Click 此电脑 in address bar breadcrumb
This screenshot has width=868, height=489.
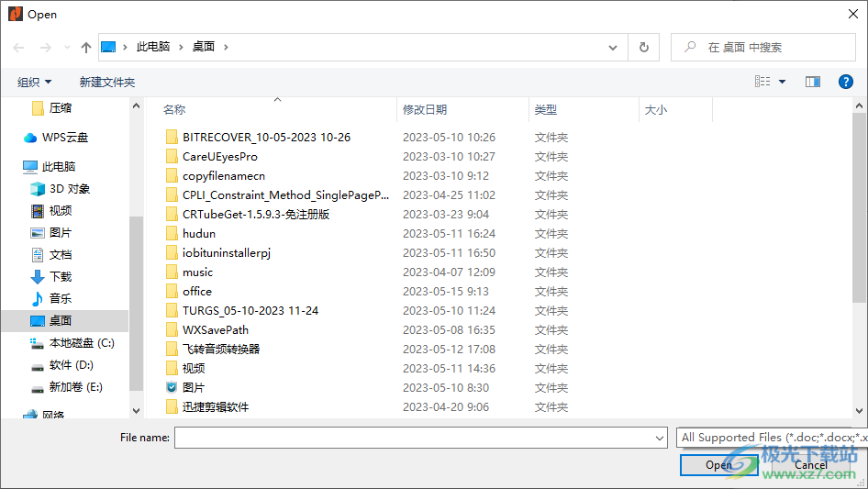tap(153, 47)
